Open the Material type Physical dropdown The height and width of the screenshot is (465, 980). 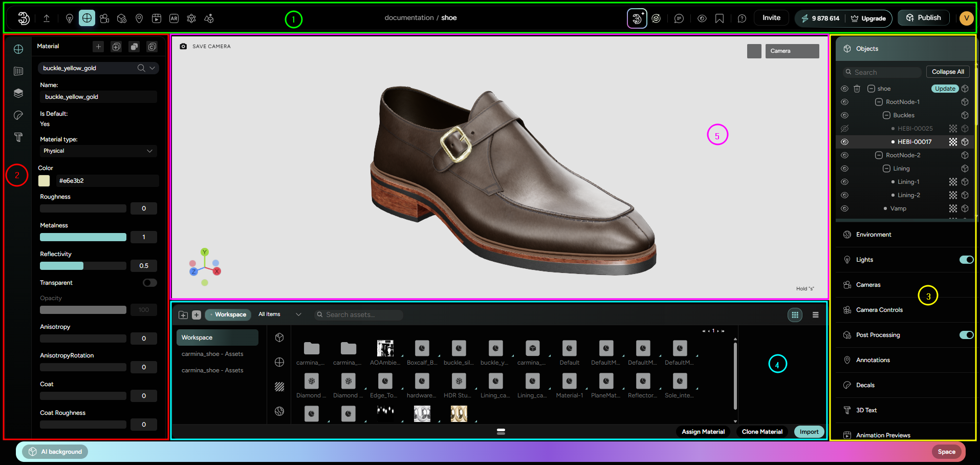pyautogui.click(x=98, y=151)
